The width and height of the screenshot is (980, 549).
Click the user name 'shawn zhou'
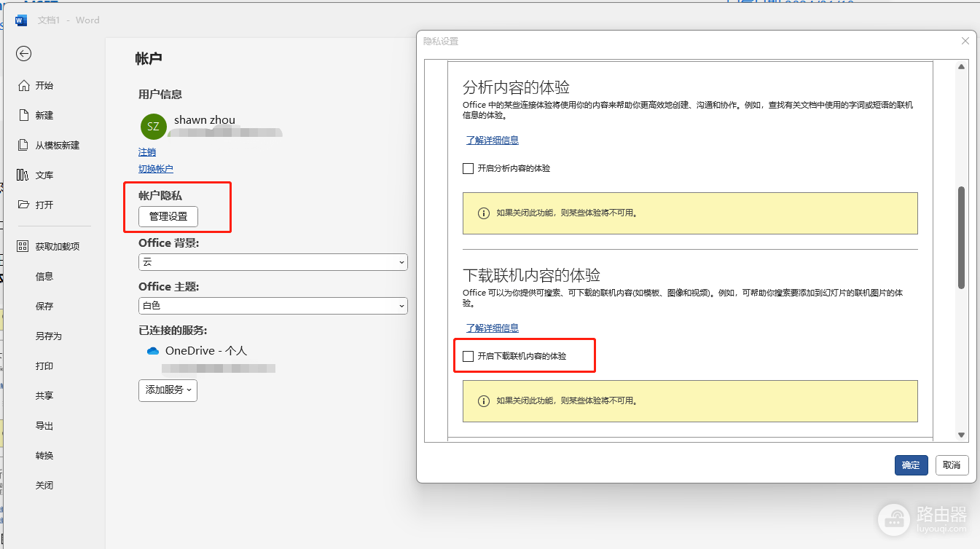tap(205, 120)
